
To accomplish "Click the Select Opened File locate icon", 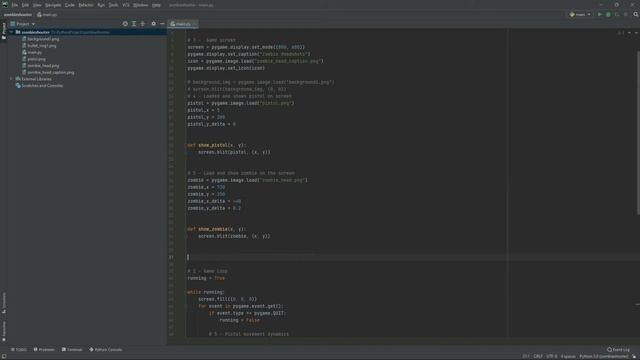I will [125, 24].
